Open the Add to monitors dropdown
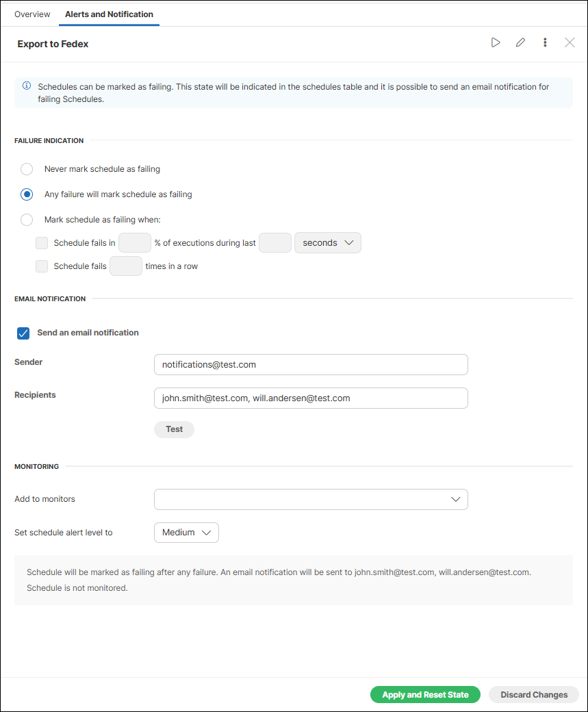The image size is (588, 712). [x=310, y=499]
